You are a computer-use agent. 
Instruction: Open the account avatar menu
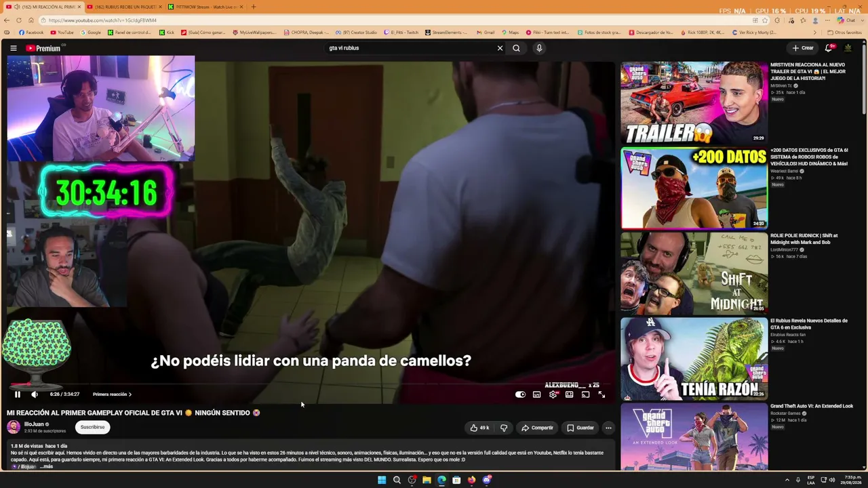848,48
